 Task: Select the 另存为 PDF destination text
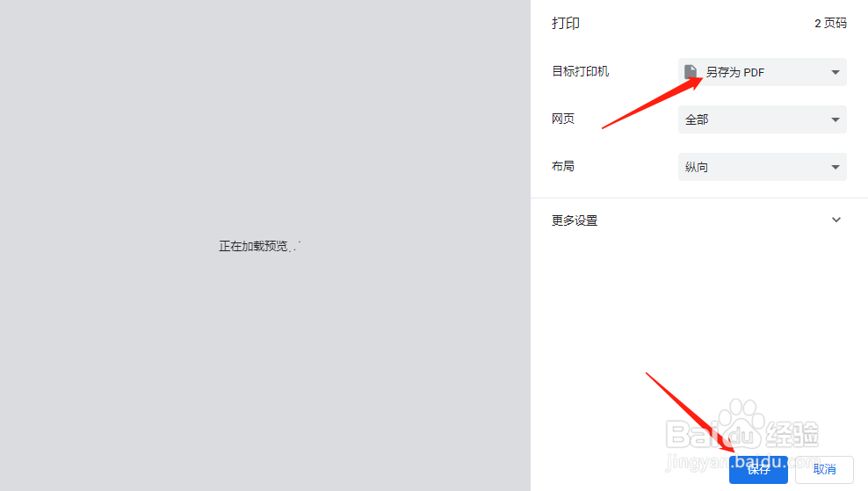[735, 73]
